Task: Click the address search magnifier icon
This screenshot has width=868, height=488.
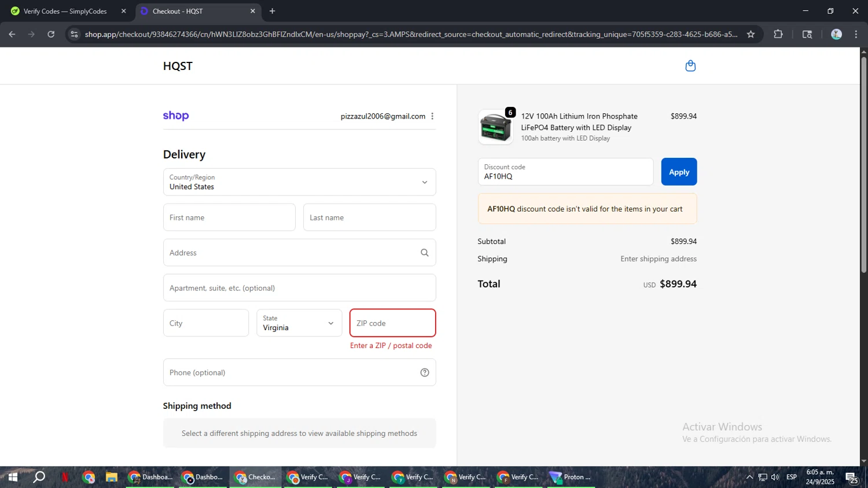Action: coord(424,253)
